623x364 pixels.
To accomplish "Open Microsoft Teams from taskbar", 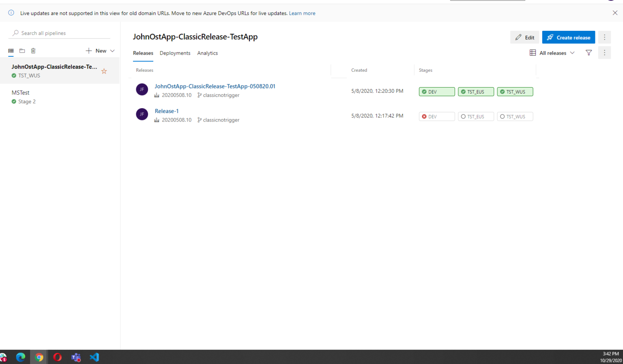I will (76, 357).
